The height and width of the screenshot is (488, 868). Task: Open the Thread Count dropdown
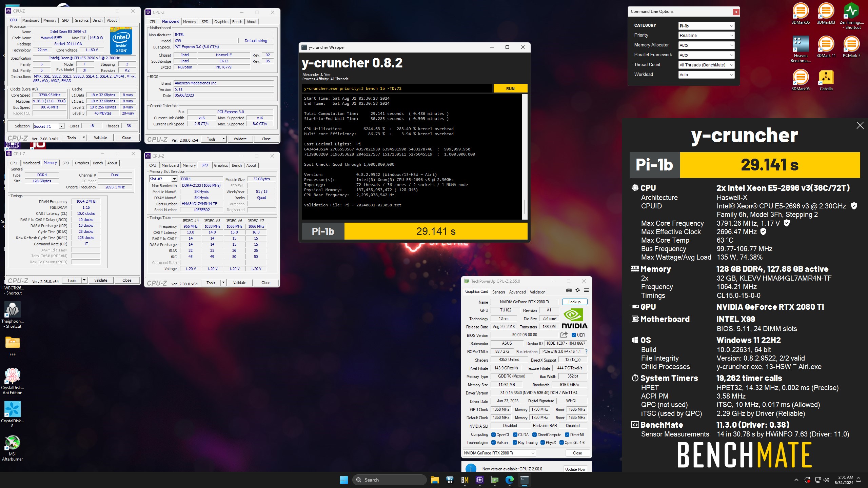click(x=706, y=65)
